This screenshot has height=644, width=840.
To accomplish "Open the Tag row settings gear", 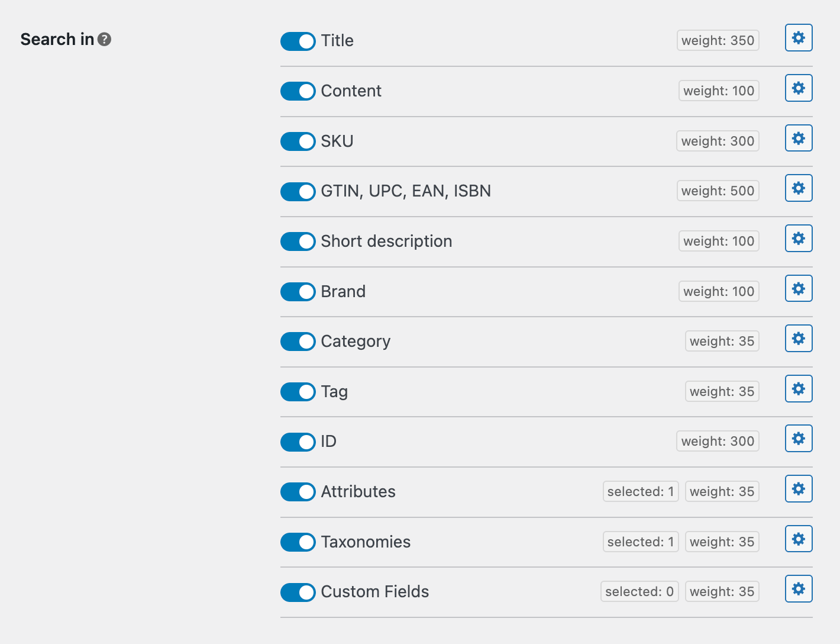I will (798, 389).
